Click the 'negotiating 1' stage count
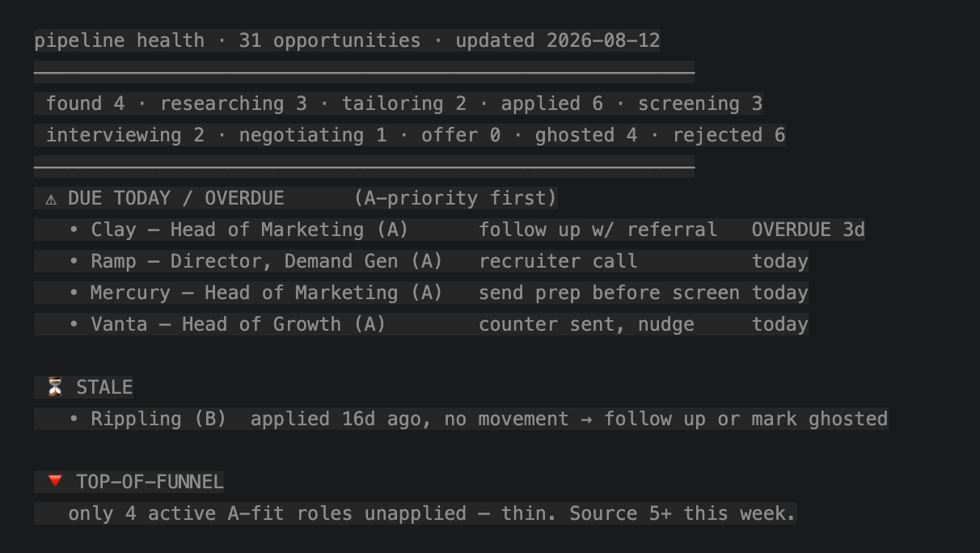The image size is (980, 553). point(313,135)
